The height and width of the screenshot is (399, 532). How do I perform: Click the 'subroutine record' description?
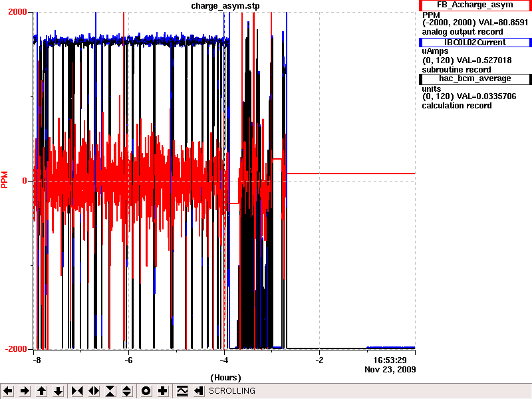[456, 70]
